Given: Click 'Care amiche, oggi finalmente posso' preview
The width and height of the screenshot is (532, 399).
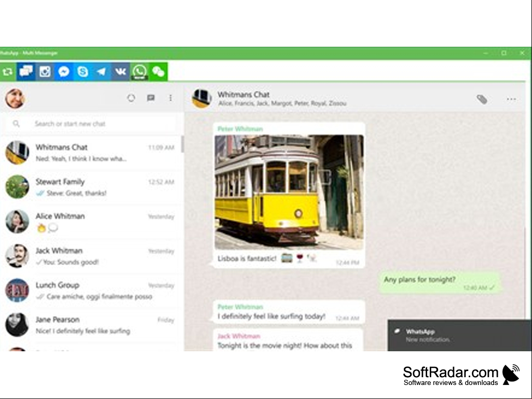Looking at the screenshot, I should point(100,297).
